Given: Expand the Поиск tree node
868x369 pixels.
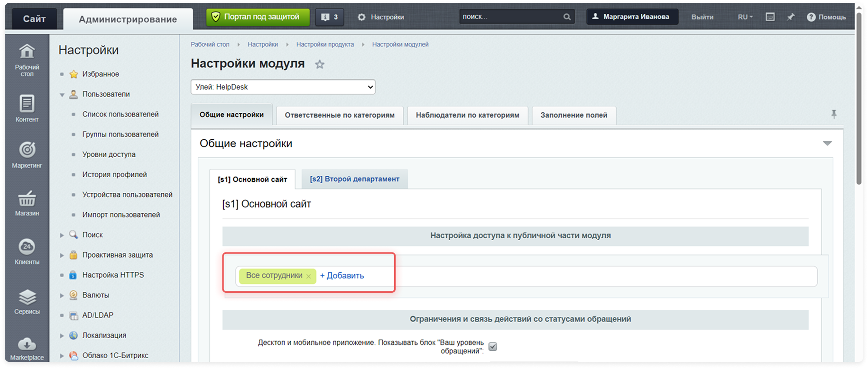Looking at the screenshot, I should (62, 235).
